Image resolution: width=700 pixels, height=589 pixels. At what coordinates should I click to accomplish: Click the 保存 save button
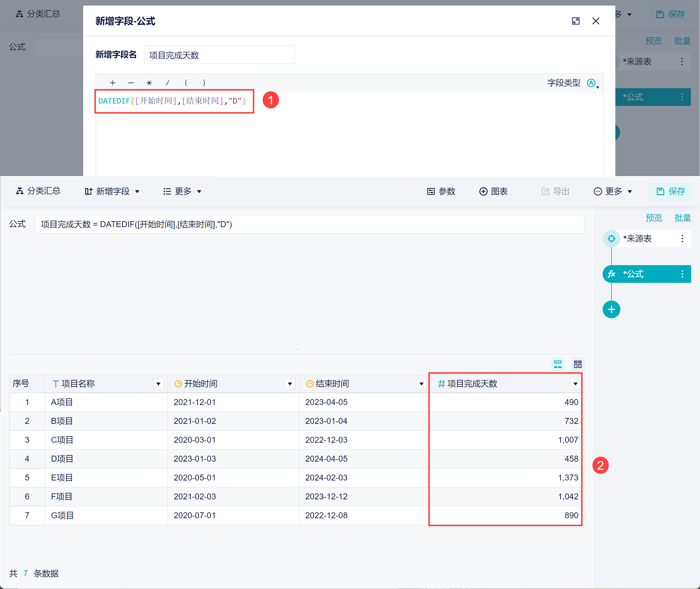pyautogui.click(x=671, y=191)
